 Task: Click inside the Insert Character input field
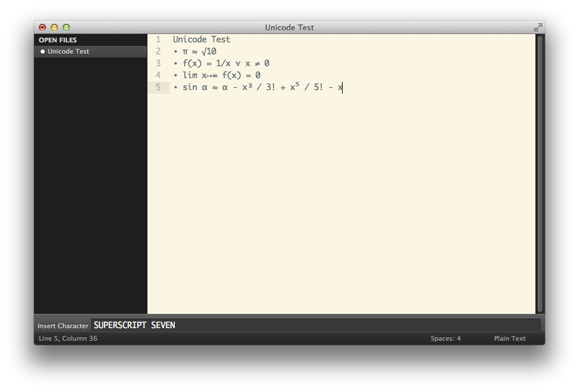[316, 325]
